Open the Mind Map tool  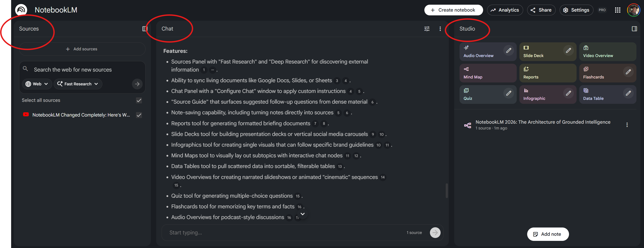[472, 73]
